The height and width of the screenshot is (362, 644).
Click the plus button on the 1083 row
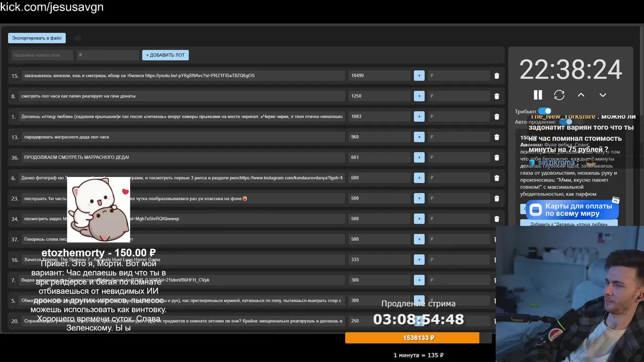point(419,116)
